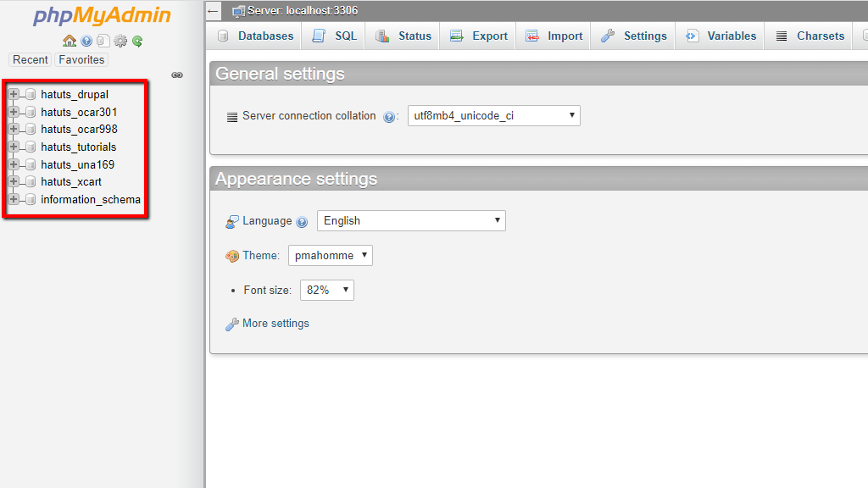Viewport: 868px width, 488px height.
Task: Click help icon beside Server connection collation
Action: [389, 117]
